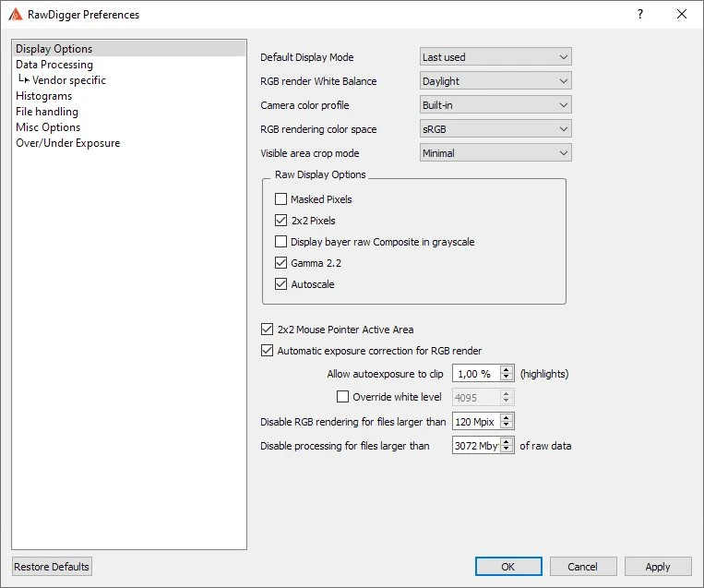
Task: Toggle Display bayer raw Composite in grayscale
Action: coord(281,242)
